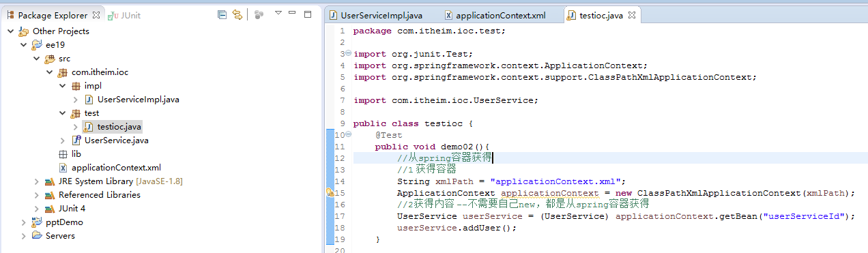868x253 pixels.
Task: Click the com.itheim.ioc package icon
Action: [x=62, y=72]
